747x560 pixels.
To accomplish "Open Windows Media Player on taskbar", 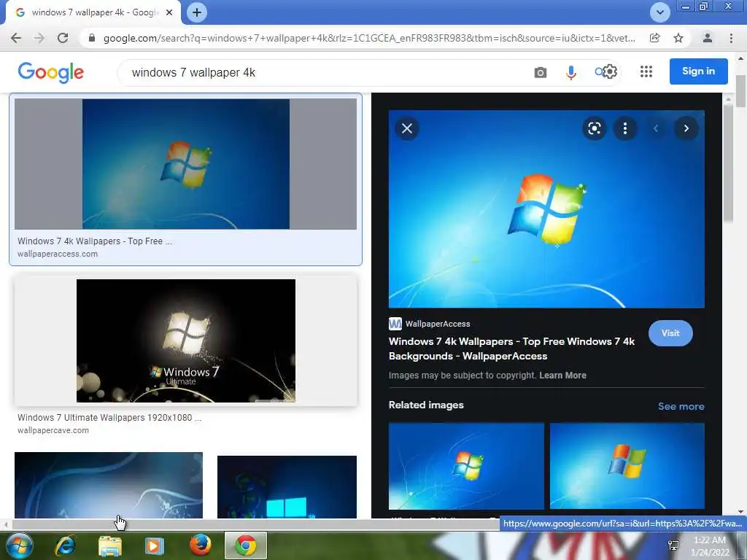I will click(x=154, y=545).
